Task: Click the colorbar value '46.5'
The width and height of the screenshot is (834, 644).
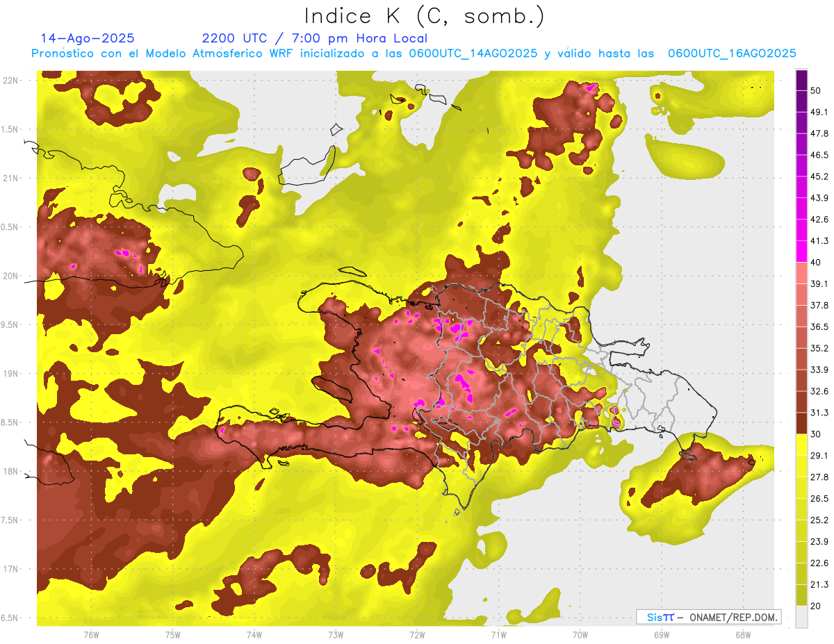Action: coord(819,155)
